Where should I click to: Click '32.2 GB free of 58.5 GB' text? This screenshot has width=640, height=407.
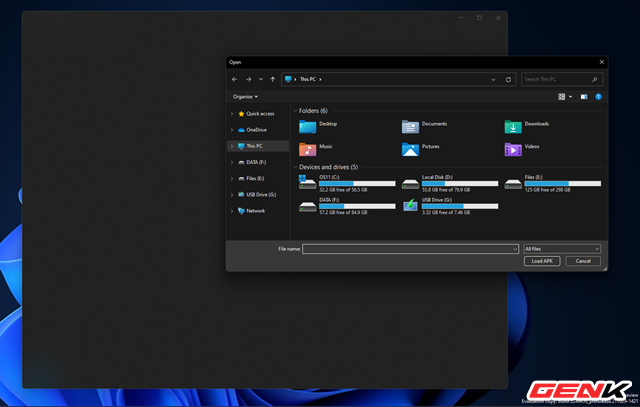click(x=343, y=190)
